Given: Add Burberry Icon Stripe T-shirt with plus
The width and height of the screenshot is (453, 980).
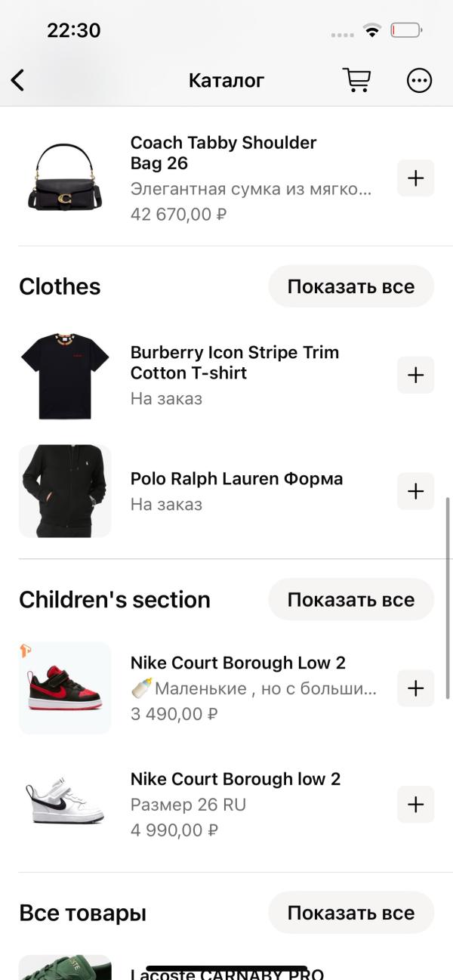Looking at the screenshot, I should [416, 375].
